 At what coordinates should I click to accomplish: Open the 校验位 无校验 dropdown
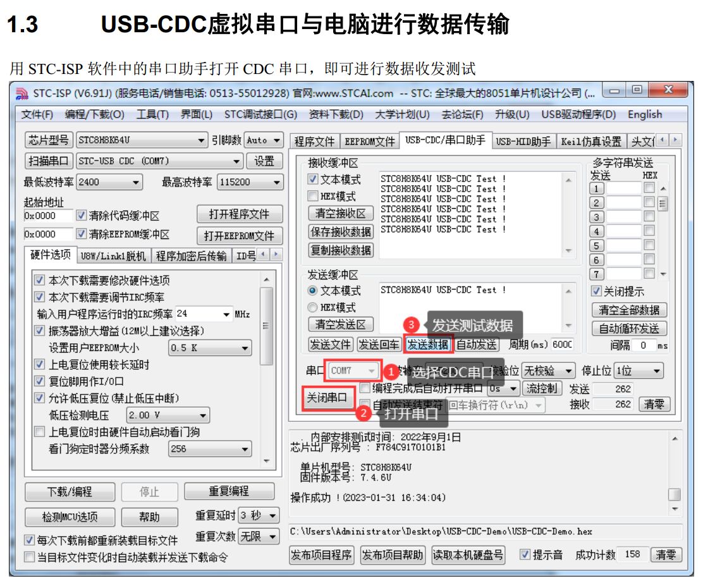[x=548, y=371]
